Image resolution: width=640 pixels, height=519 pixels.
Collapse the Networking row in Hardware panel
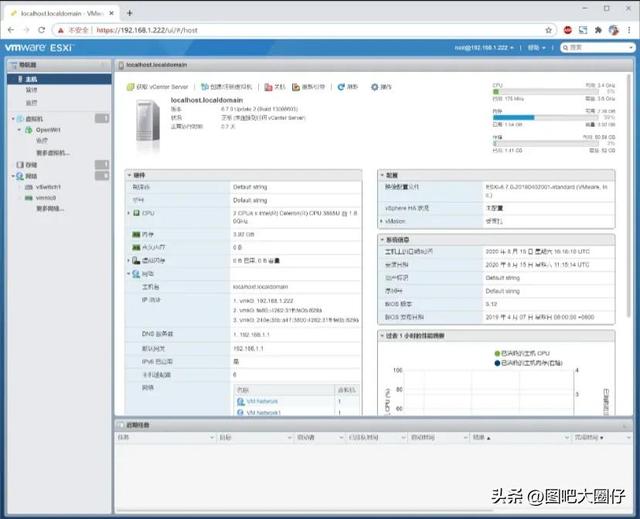[x=129, y=274]
